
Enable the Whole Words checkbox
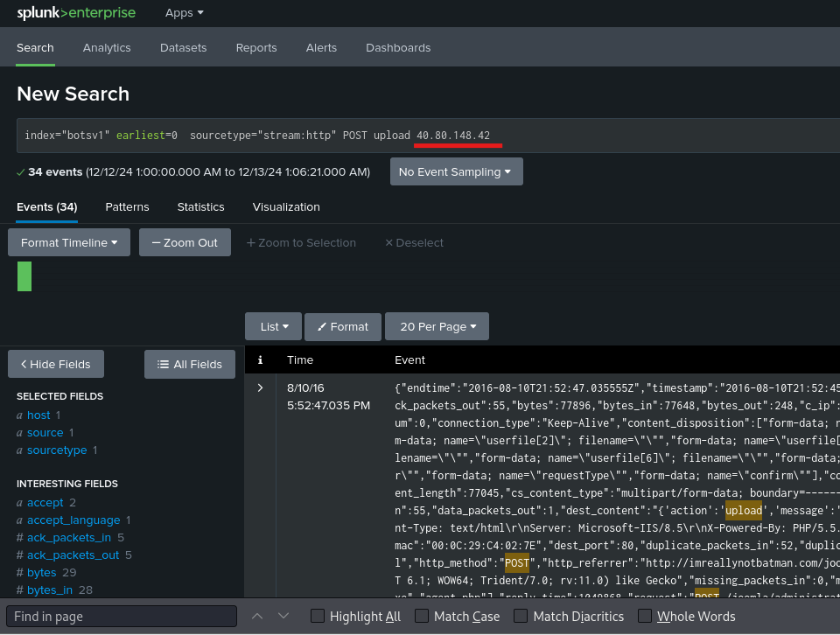[645, 617]
